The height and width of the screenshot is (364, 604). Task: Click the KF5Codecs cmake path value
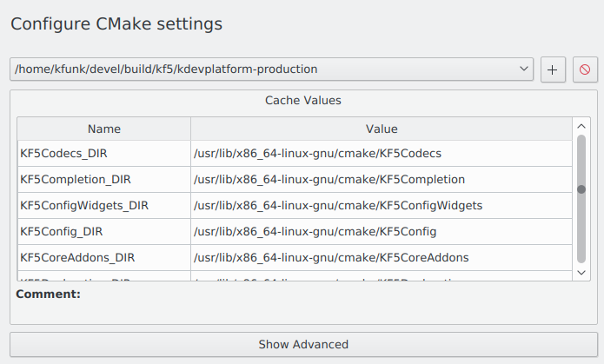pos(317,154)
